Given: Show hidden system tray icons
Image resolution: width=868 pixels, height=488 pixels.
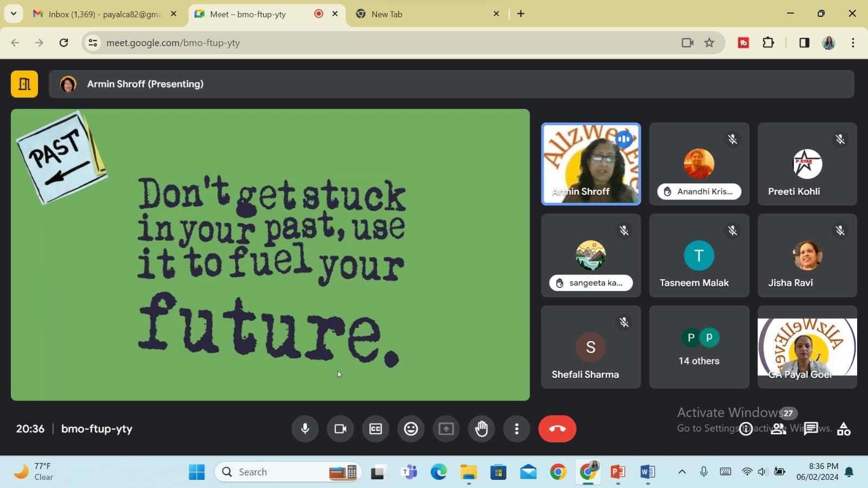Looking at the screenshot, I should coord(682,472).
